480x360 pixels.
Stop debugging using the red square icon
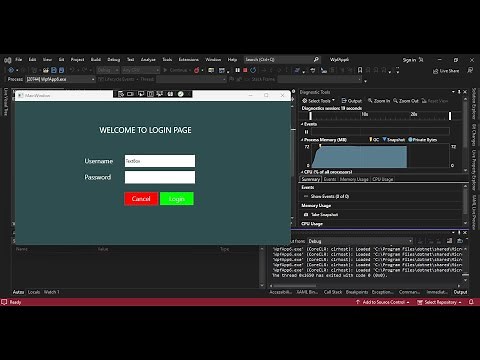pyautogui.click(x=245, y=70)
